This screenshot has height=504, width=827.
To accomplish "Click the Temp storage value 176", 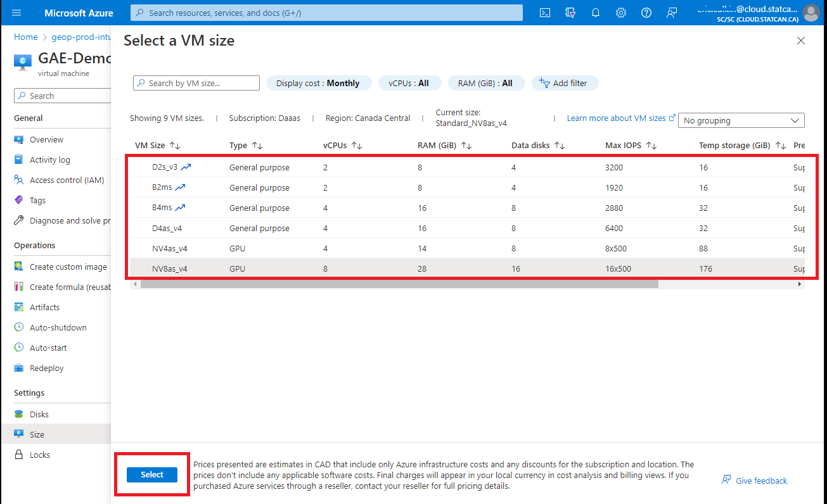I will (x=705, y=268).
